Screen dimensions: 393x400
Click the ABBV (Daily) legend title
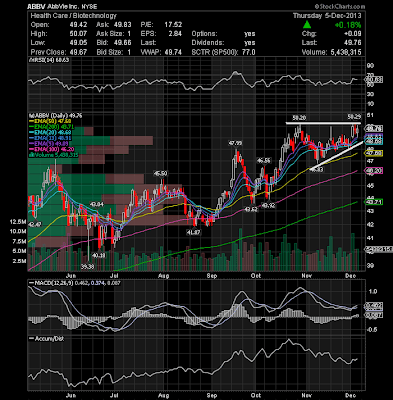click(55, 116)
